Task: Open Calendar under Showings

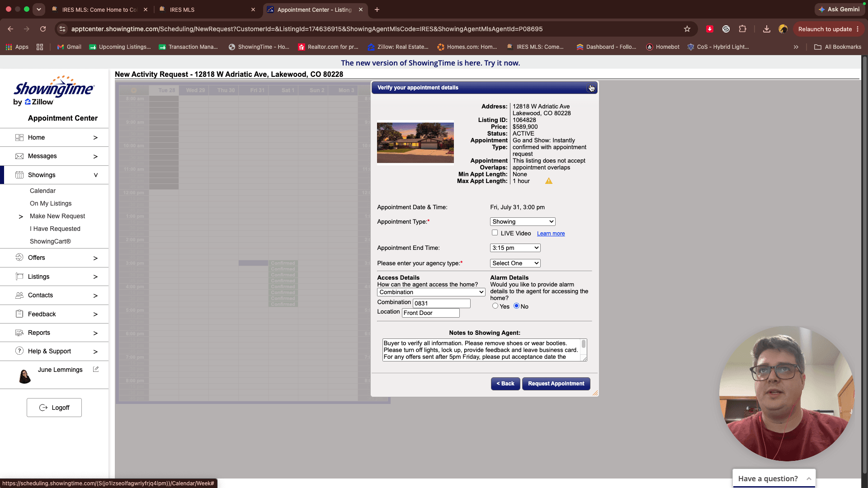Action: tap(42, 191)
